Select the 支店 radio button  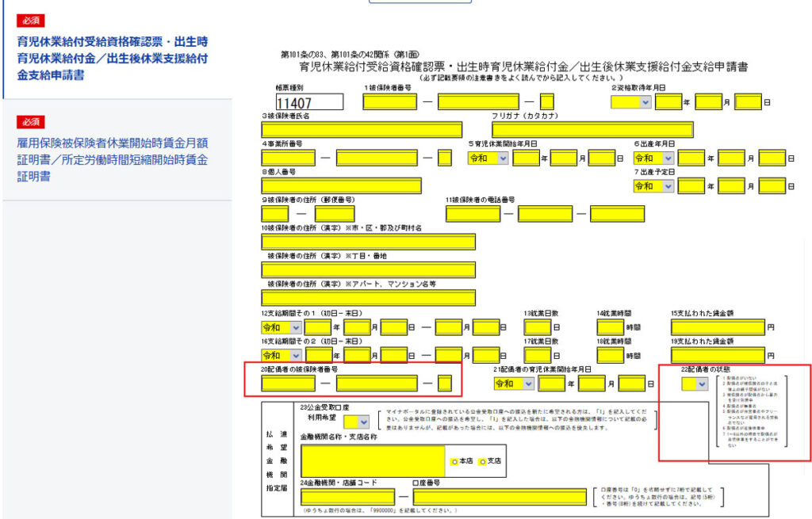(481, 461)
